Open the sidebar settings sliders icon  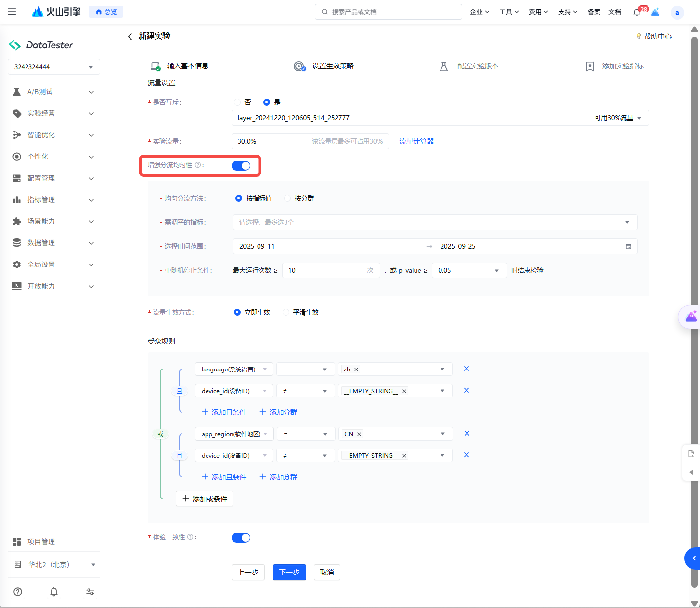pyautogui.click(x=90, y=592)
